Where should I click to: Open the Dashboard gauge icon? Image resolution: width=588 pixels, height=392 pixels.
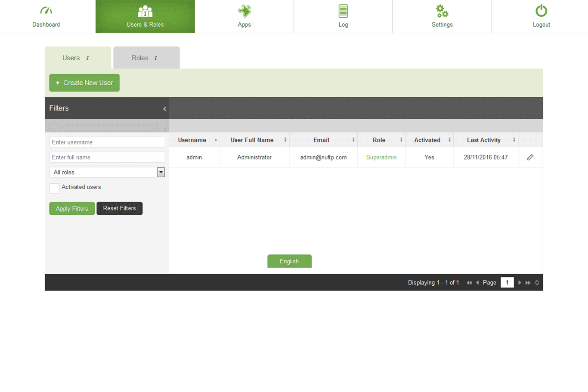tap(46, 11)
